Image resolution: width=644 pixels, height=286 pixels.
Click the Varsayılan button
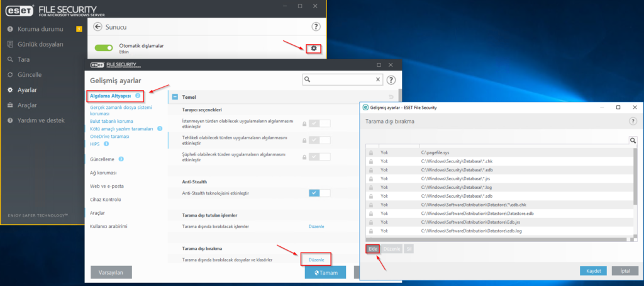click(111, 272)
